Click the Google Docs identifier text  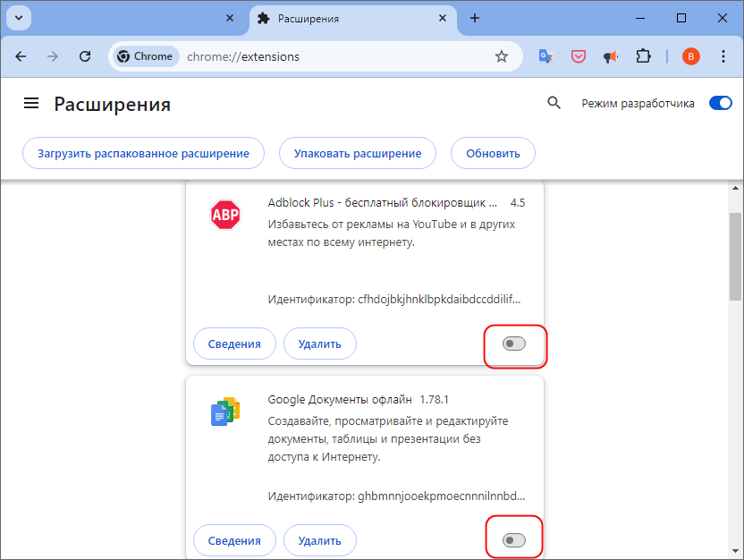coord(397,496)
